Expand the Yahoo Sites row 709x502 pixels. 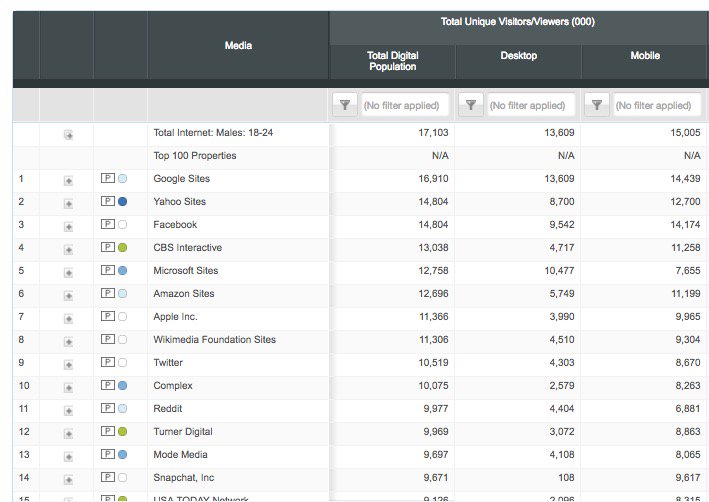click(68, 204)
